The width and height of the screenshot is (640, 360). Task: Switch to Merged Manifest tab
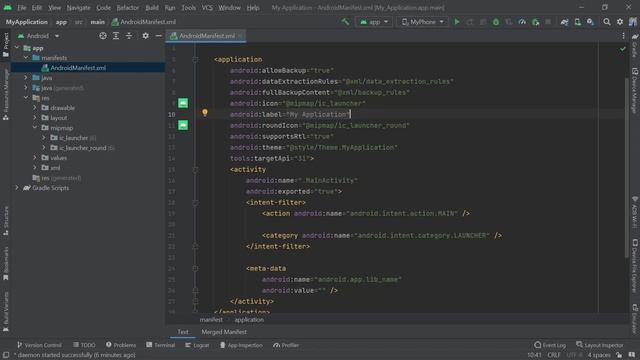point(224,332)
